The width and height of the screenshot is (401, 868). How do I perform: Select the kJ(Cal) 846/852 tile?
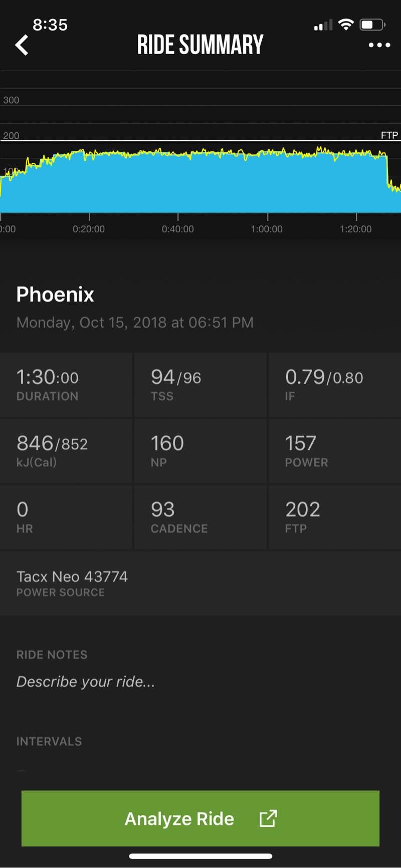[66, 451]
